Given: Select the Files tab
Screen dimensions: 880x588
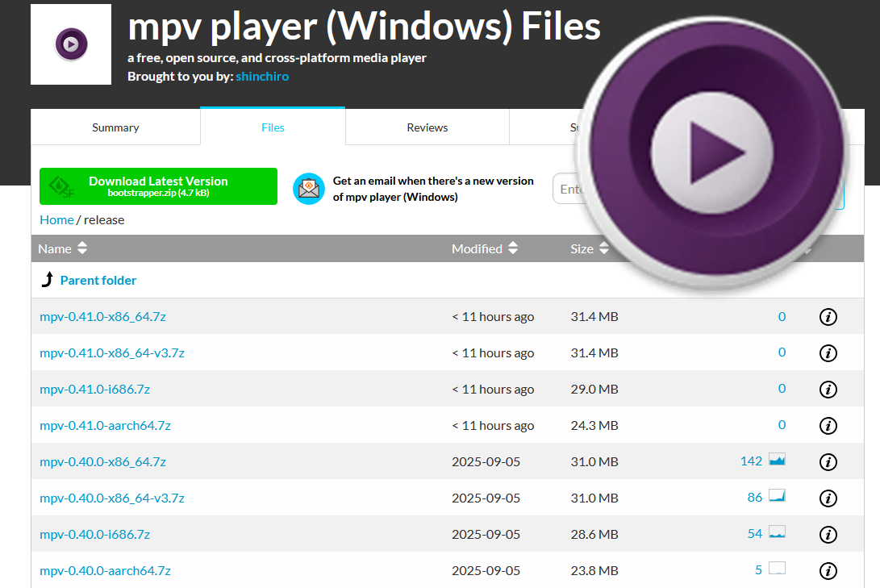Looking at the screenshot, I should pos(273,127).
